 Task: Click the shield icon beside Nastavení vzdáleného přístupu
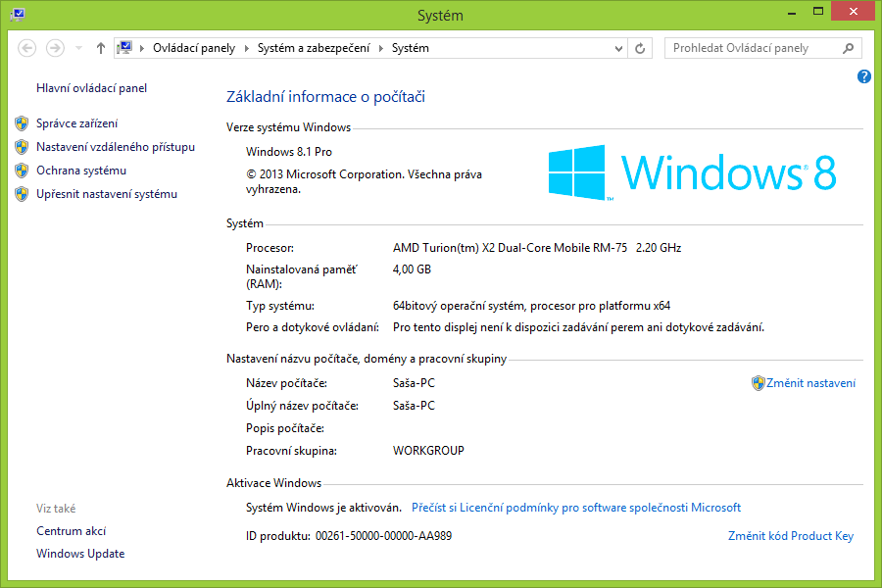[x=22, y=147]
